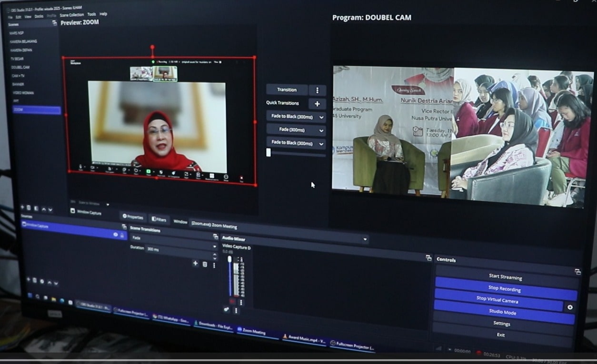Select the DOUBEL CAM scene in list
The image size is (597, 364).
point(20,67)
